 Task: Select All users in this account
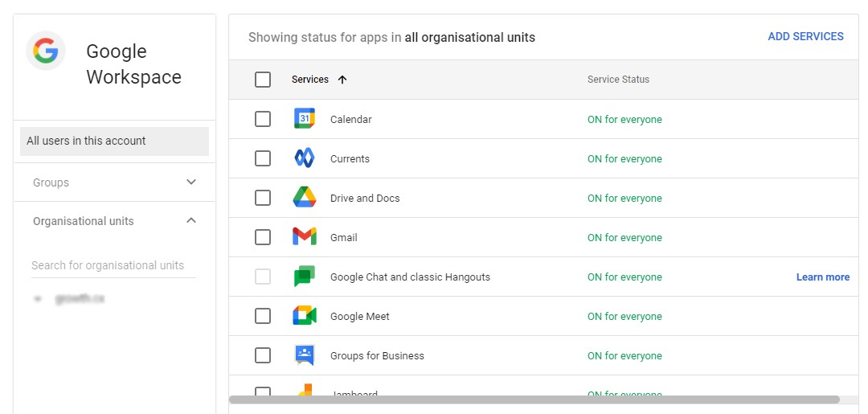(114, 141)
